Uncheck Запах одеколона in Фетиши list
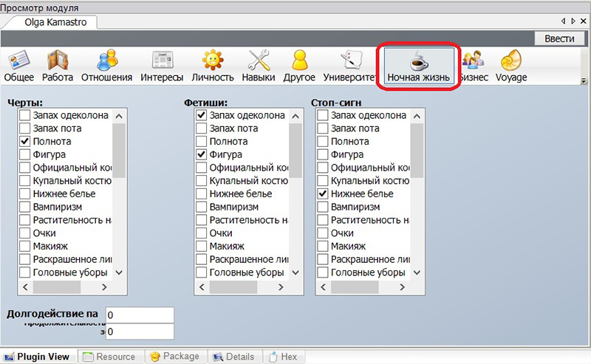 click(x=201, y=115)
